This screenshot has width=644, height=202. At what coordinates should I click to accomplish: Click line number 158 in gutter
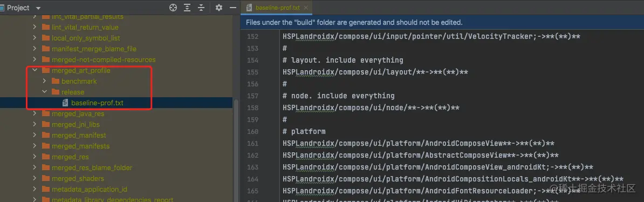click(x=253, y=108)
